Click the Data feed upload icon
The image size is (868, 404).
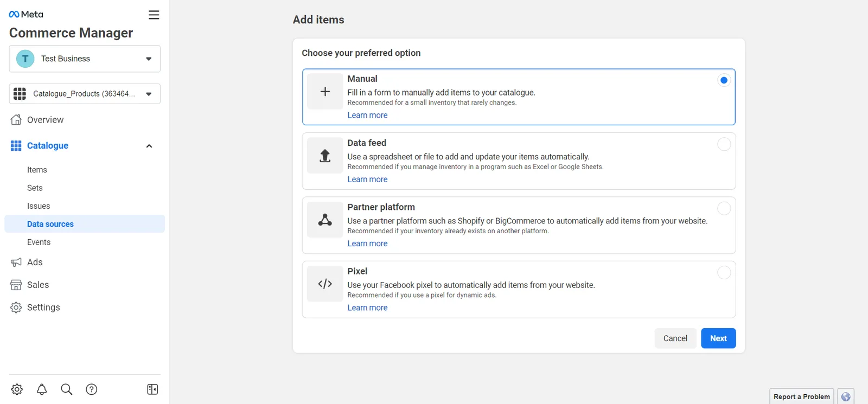pyautogui.click(x=325, y=156)
